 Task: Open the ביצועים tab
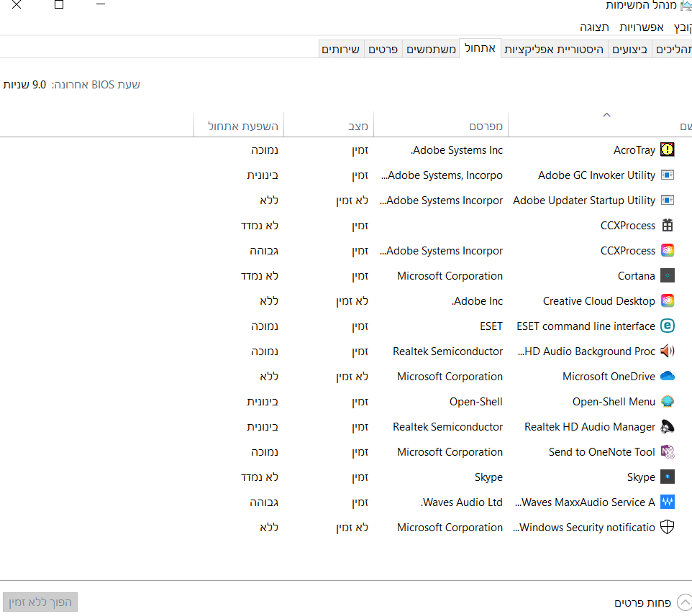(629, 50)
